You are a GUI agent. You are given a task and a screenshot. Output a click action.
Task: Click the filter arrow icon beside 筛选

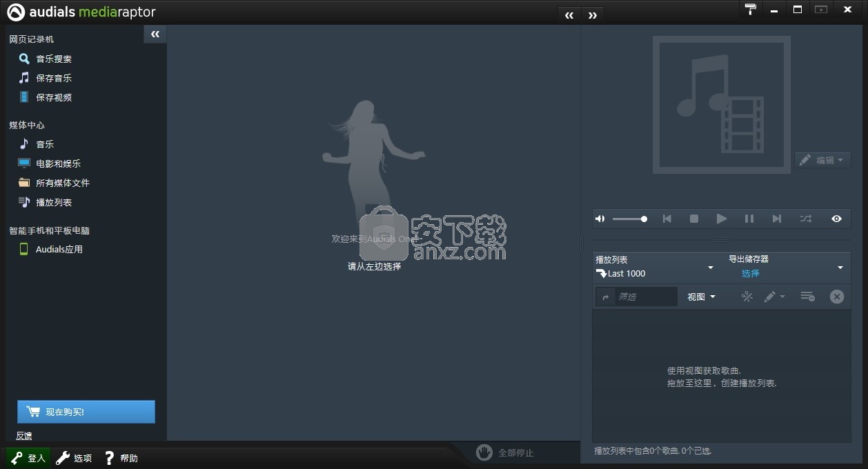pyautogui.click(x=605, y=297)
